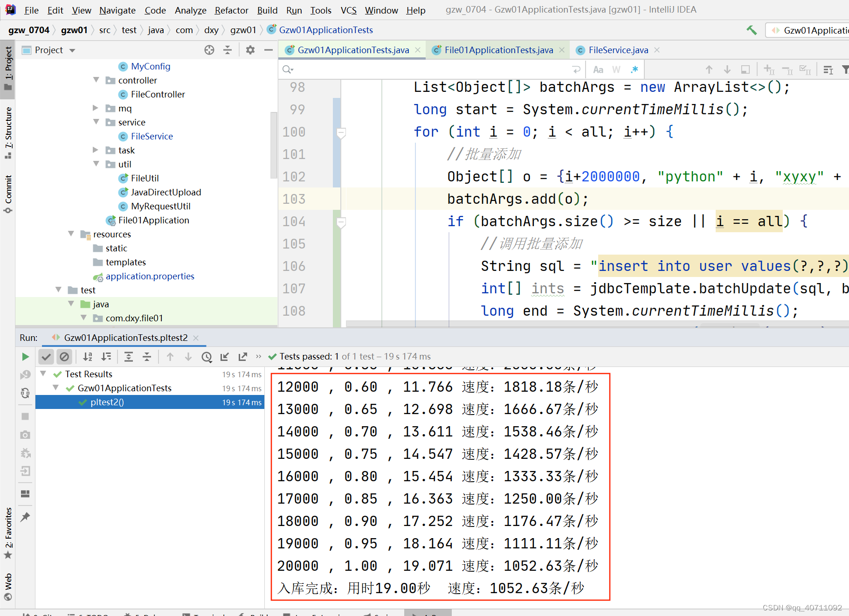The height and width of the screenshot is (616, 849).
Task: Sort tests alphabetically icon
Action: (x=88, y=357)
